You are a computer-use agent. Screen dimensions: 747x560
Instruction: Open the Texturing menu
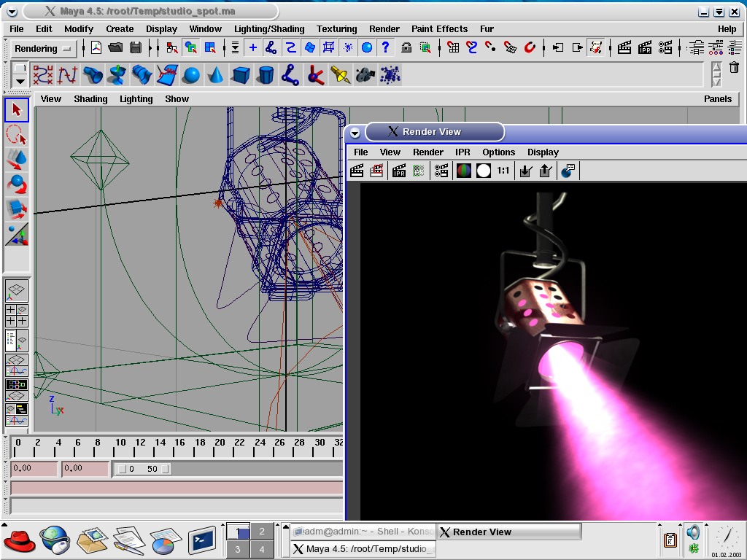[337, 29]
